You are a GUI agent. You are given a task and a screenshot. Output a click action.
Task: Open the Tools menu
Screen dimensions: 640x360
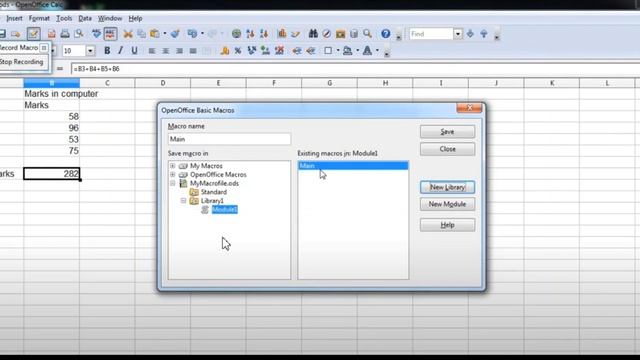(x=64, y=18)
